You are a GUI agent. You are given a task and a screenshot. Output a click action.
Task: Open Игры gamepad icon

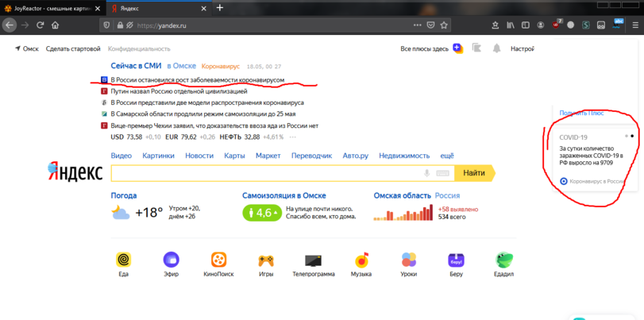tap(266, 260)
